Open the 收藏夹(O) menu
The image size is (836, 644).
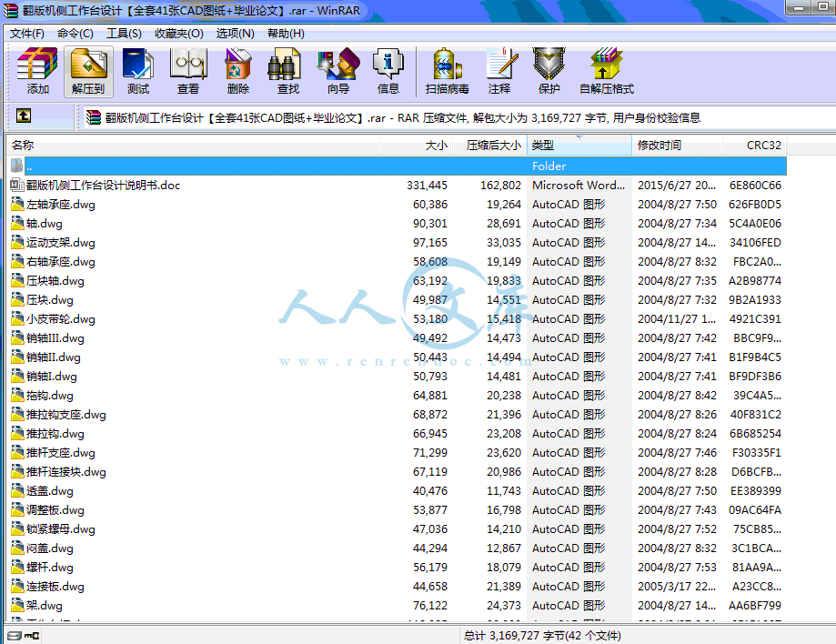[x=179, y=34]
